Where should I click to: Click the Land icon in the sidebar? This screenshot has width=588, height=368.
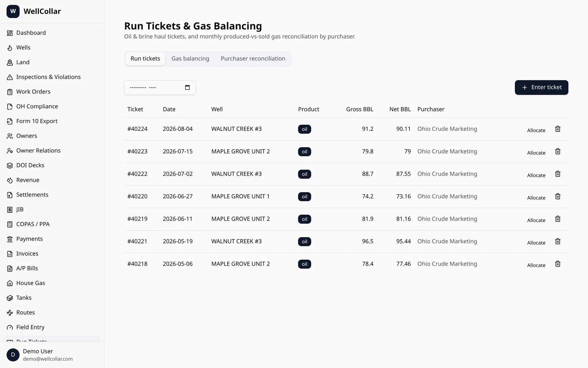(x=10, y=62)
